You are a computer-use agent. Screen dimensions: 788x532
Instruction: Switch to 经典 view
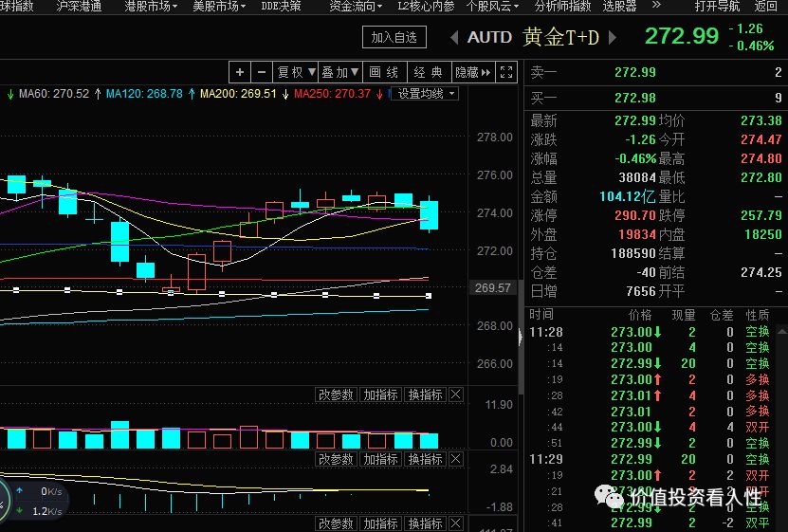[x=429, y=72]
